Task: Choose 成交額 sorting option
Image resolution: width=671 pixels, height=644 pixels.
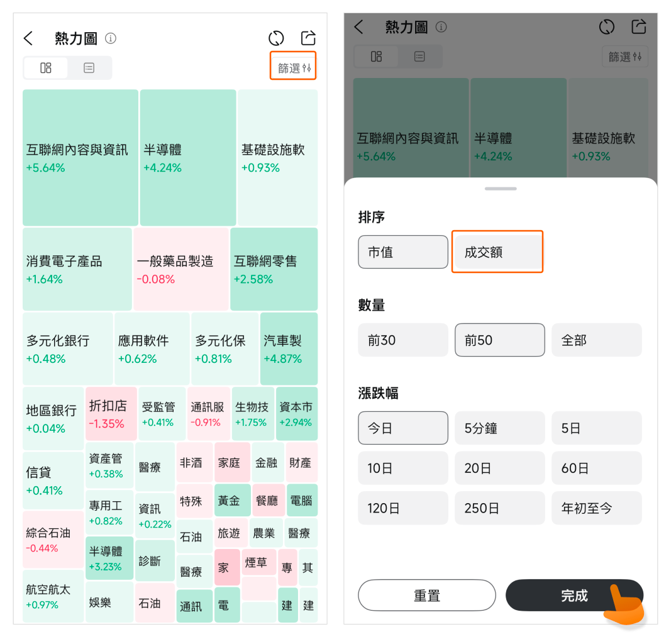Action: 497,252
